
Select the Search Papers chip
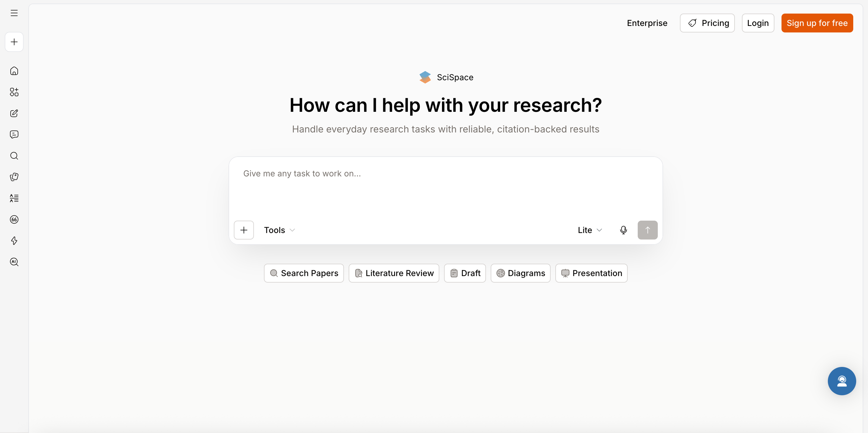tap(304, 273)
